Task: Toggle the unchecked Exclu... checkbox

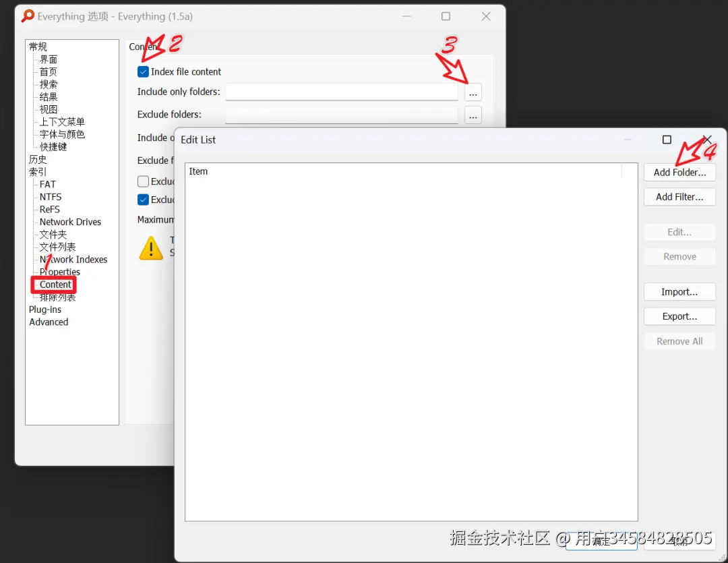Action: tap(143, 181)
